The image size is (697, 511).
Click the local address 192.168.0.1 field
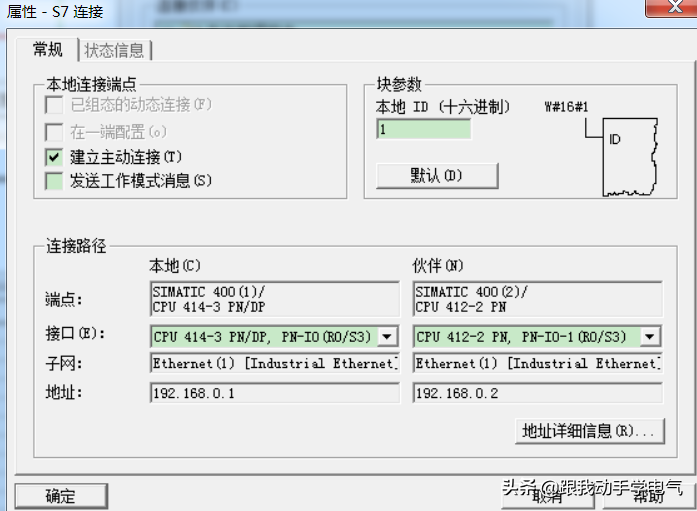point(274,393)
